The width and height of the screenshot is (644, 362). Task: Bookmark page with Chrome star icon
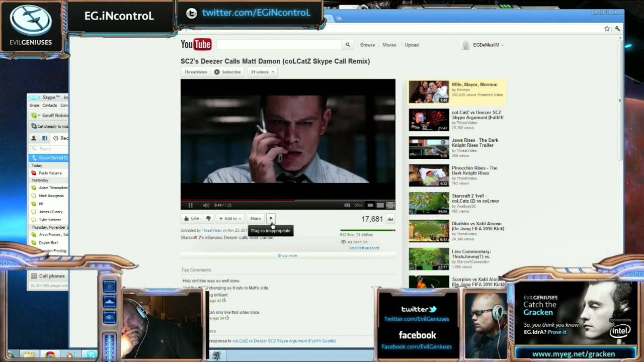click(x=607, y=29)
